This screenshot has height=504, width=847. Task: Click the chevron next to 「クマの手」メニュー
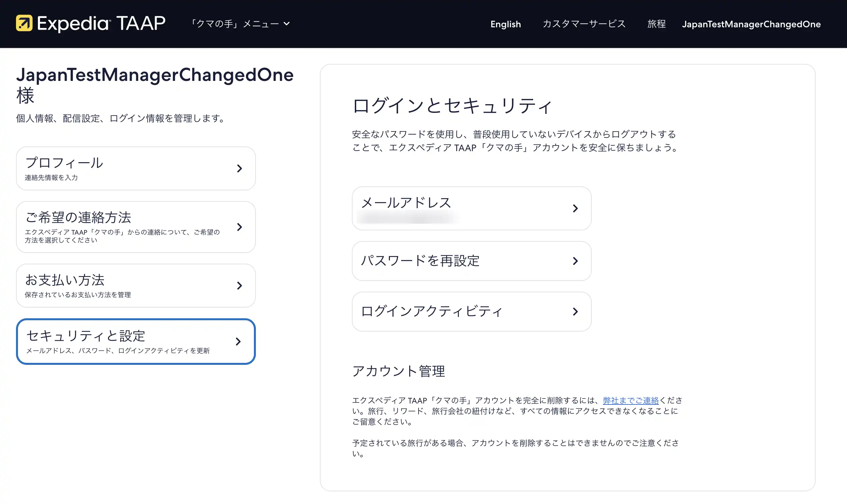(287, 24)
